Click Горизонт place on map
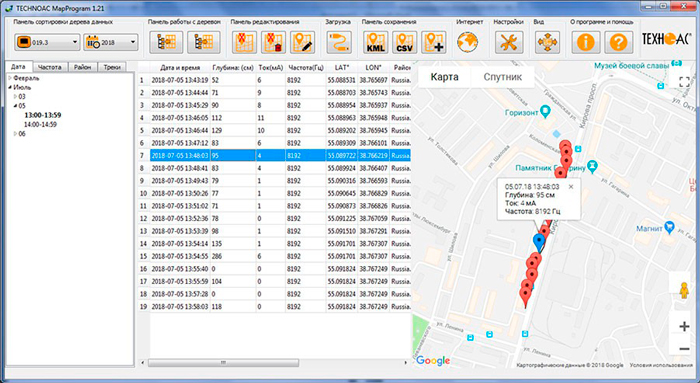This screenshot has width=700, height=383. 521,112
